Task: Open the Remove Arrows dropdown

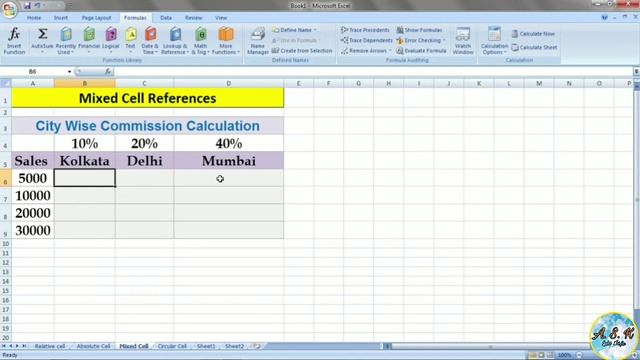Action: click(390, 51)
